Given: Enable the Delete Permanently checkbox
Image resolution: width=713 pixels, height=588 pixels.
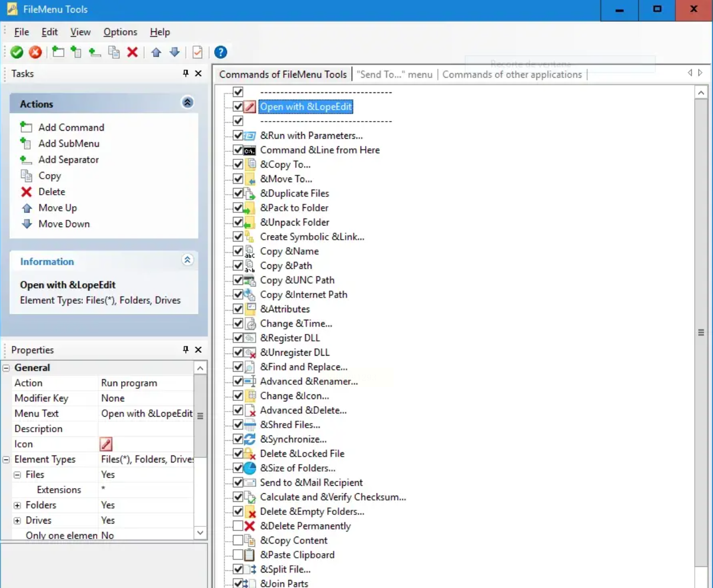Looking at the screenshot, I should point(238,526).
